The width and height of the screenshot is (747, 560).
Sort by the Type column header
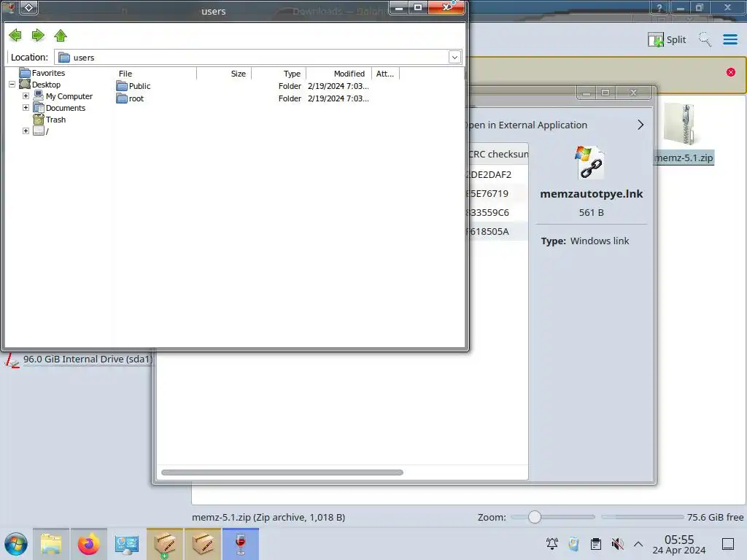click(x=279, y=74)
